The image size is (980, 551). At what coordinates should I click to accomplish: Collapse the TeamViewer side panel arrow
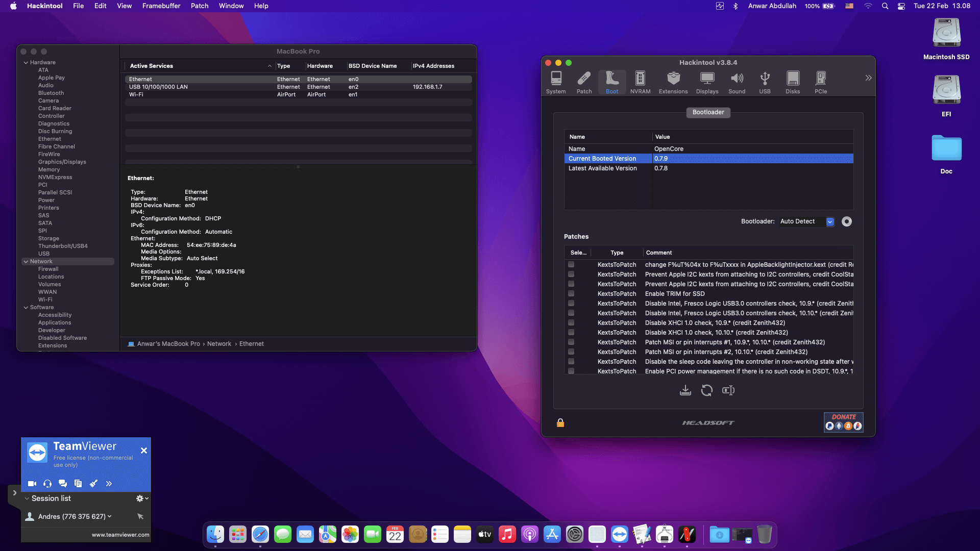(14, 493)
